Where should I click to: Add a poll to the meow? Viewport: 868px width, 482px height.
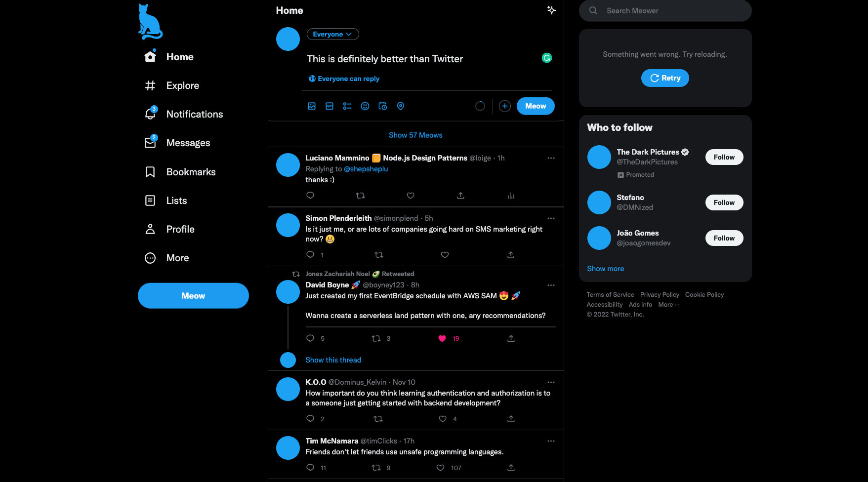pos(347,106)
